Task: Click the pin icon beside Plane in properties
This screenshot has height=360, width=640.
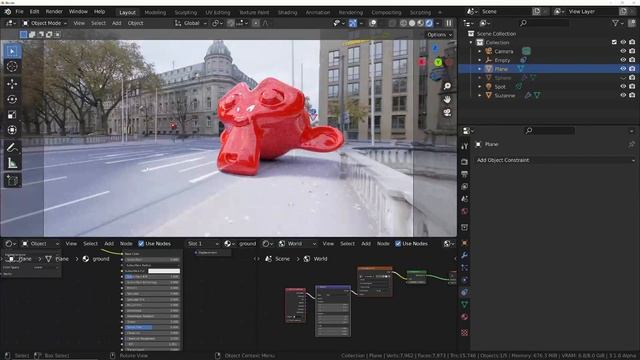Action: tap(631, 144)
